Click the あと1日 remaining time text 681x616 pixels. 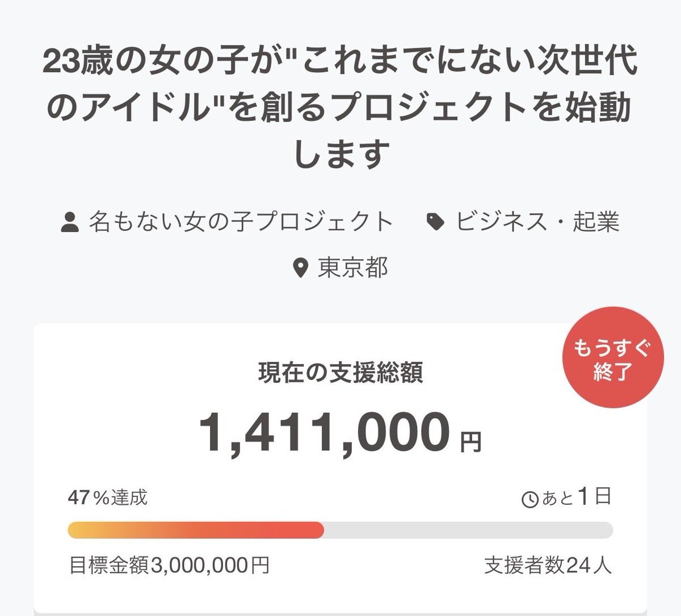(577, 497)
